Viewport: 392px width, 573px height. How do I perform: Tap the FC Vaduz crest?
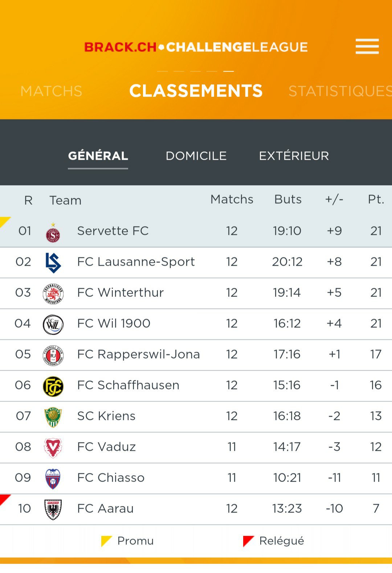click(x=53, y=448)
